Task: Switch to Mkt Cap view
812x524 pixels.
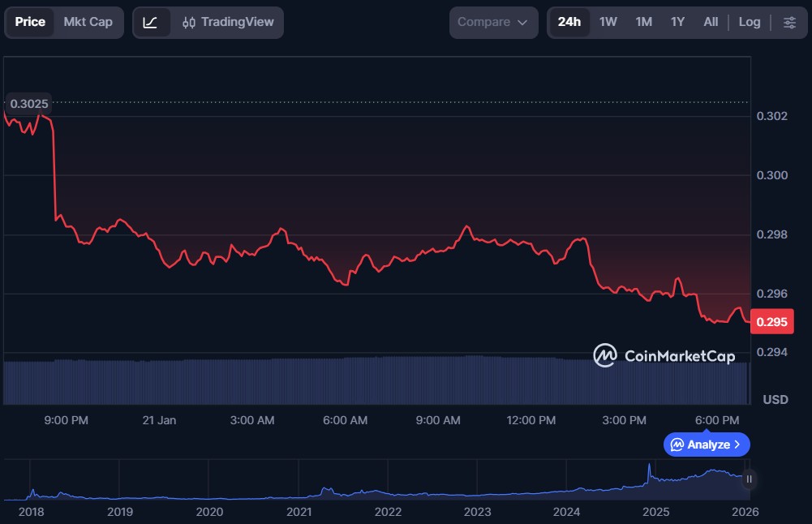Action: (88, 22)
